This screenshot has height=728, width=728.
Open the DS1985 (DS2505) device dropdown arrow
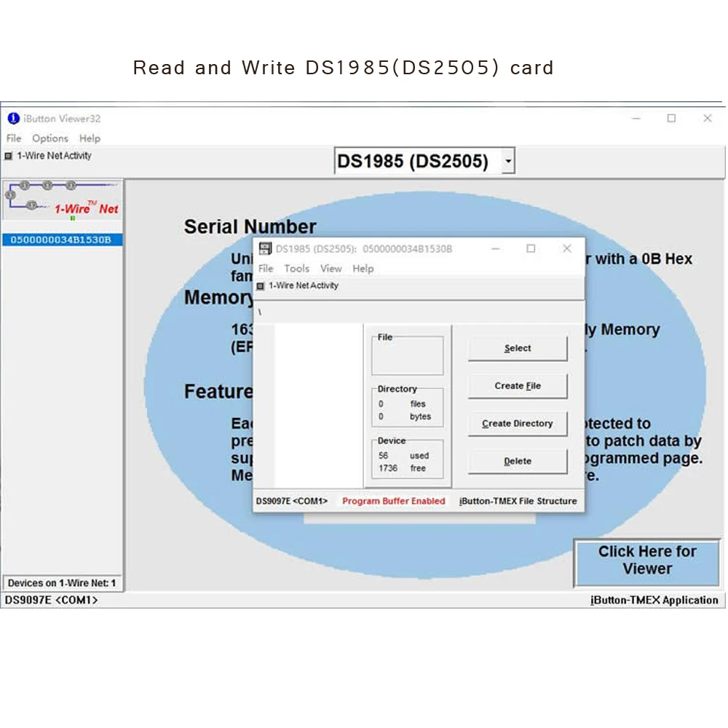click(x=508, y=161)
